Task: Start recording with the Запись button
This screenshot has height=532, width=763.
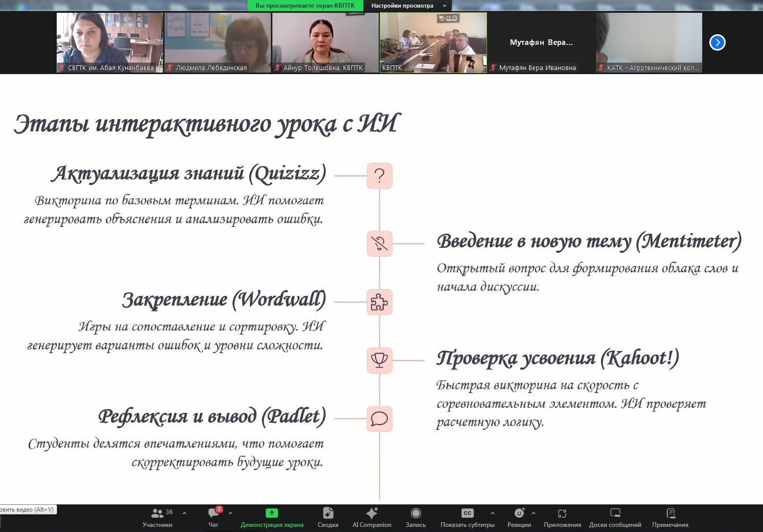Action: [415, 517]
